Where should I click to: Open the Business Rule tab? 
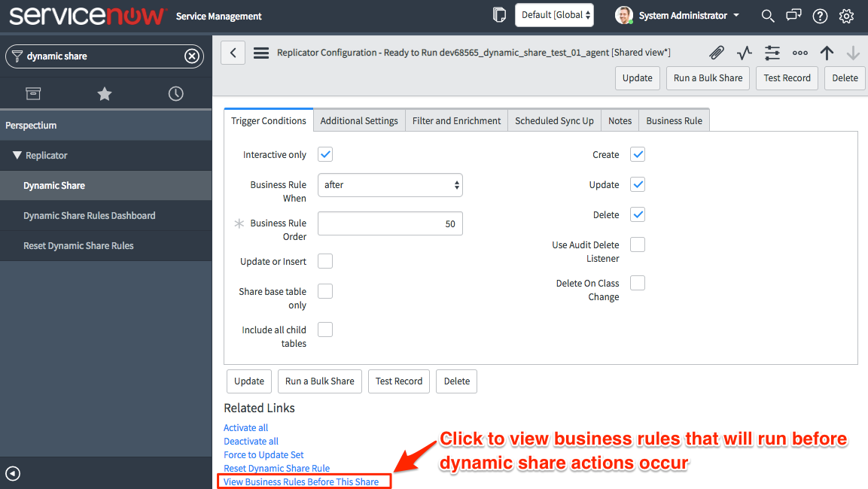(x=674, y=120)
